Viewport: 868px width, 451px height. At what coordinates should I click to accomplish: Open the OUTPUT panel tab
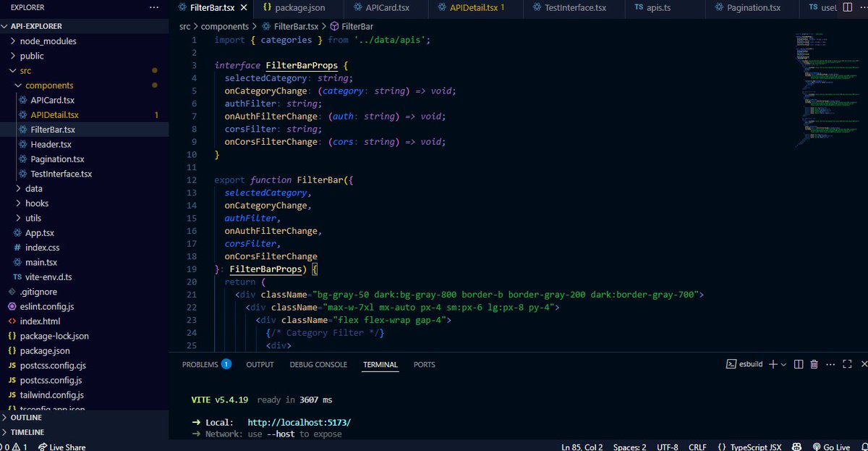click(x=260, y=365)
